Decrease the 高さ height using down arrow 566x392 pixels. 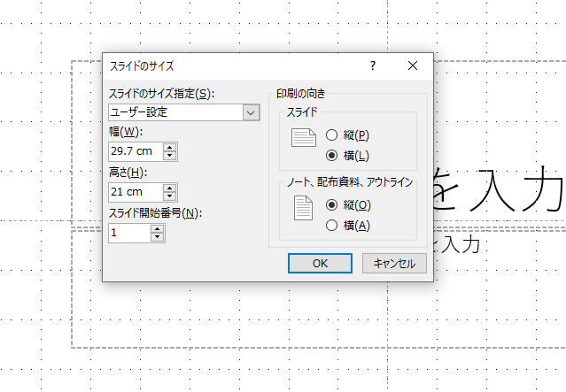[x=171, y=196]
